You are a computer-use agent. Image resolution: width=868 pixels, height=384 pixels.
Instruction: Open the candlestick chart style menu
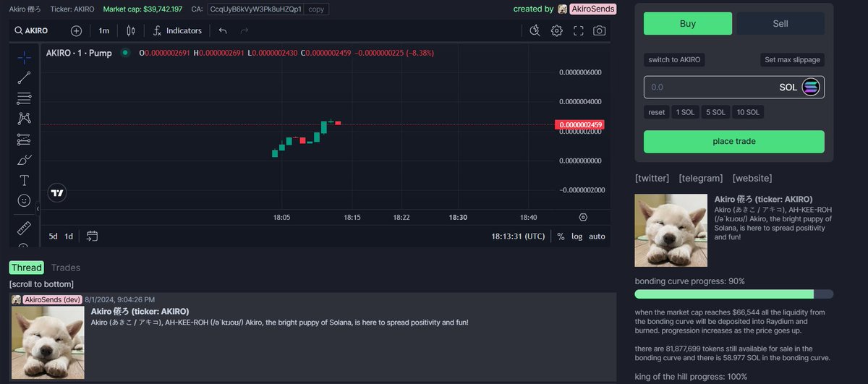[x=131, y=30]
